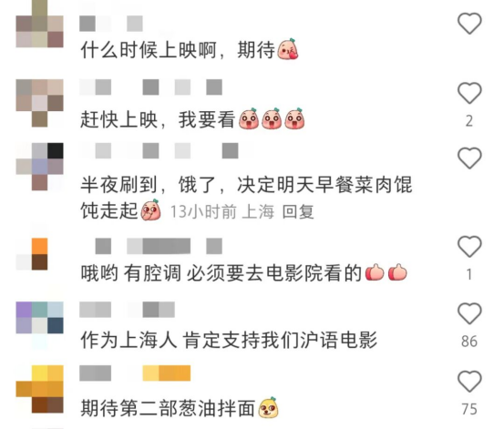Open username above '什么时候上映啊' comment

pyautogui.click(x=111, y=24)
